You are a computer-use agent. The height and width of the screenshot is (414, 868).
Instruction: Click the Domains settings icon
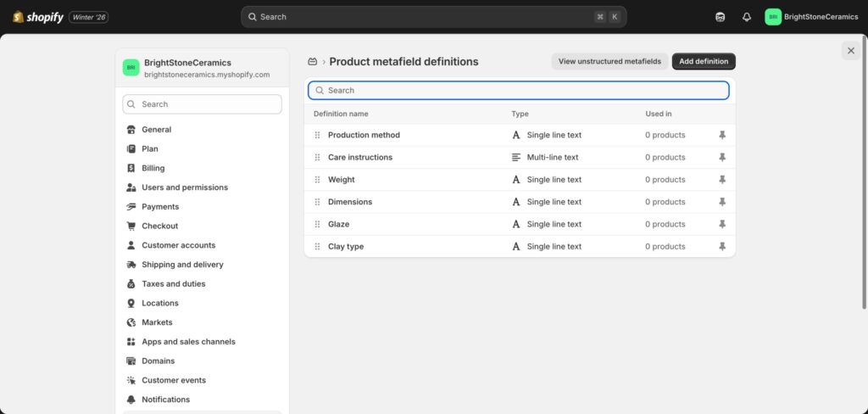[131, 361]
